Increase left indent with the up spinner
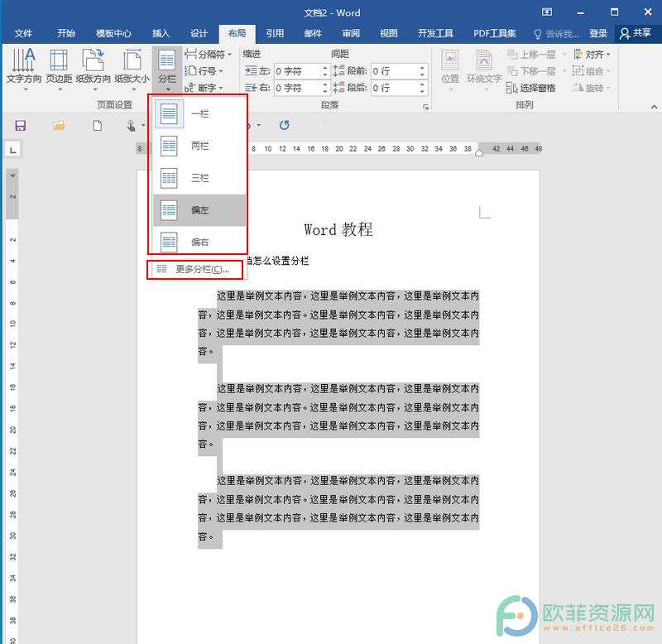This screenshot has width=662, height=644. 325,68
